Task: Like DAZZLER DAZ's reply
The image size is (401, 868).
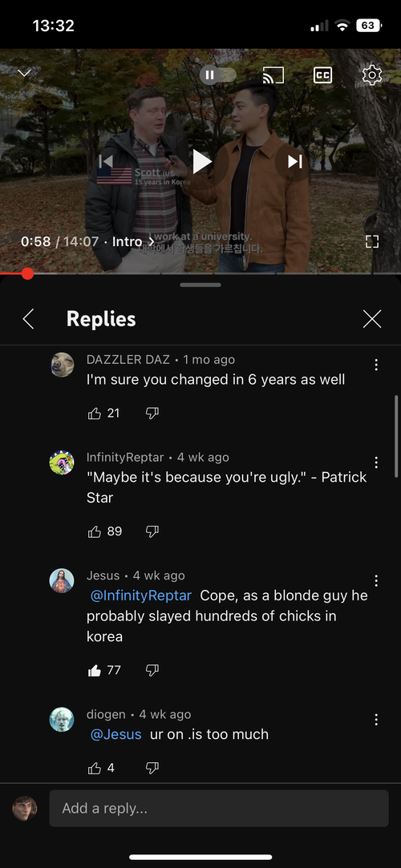Action: pyautogui.click(x=95, y=413)
